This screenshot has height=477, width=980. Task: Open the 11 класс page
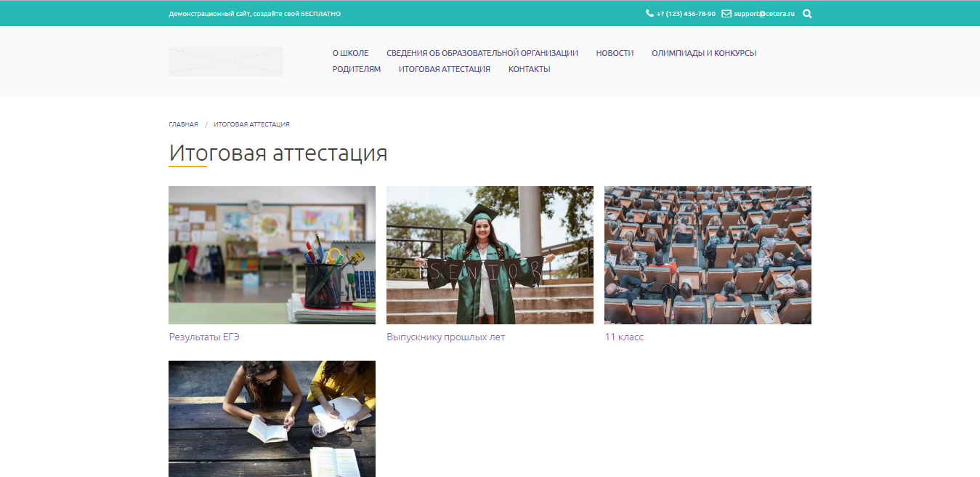[x=623, y=337]
